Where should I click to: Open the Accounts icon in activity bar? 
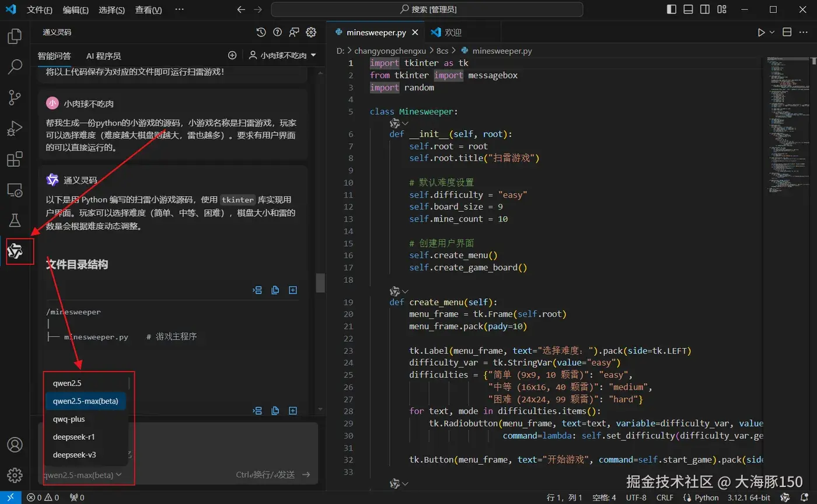(x=15, y=444)
